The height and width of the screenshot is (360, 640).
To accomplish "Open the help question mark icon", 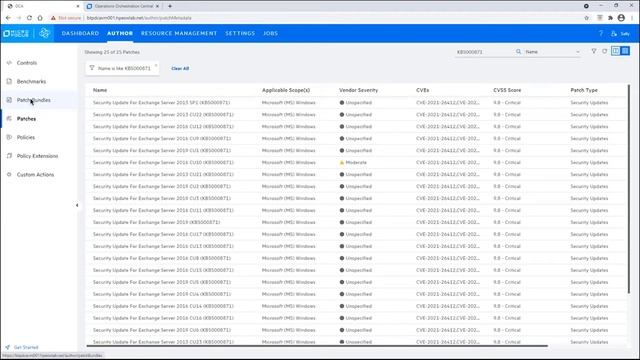I will click(600, 33).
